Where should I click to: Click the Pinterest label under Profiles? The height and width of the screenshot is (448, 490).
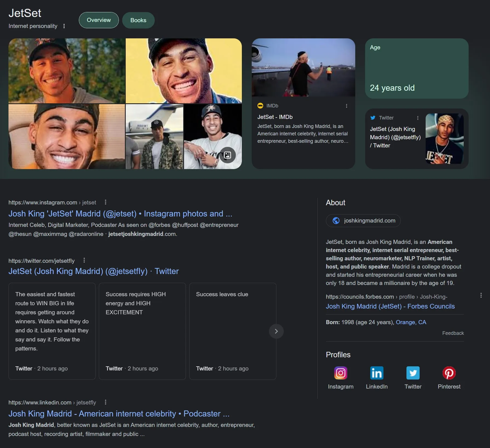coord(449,387)
